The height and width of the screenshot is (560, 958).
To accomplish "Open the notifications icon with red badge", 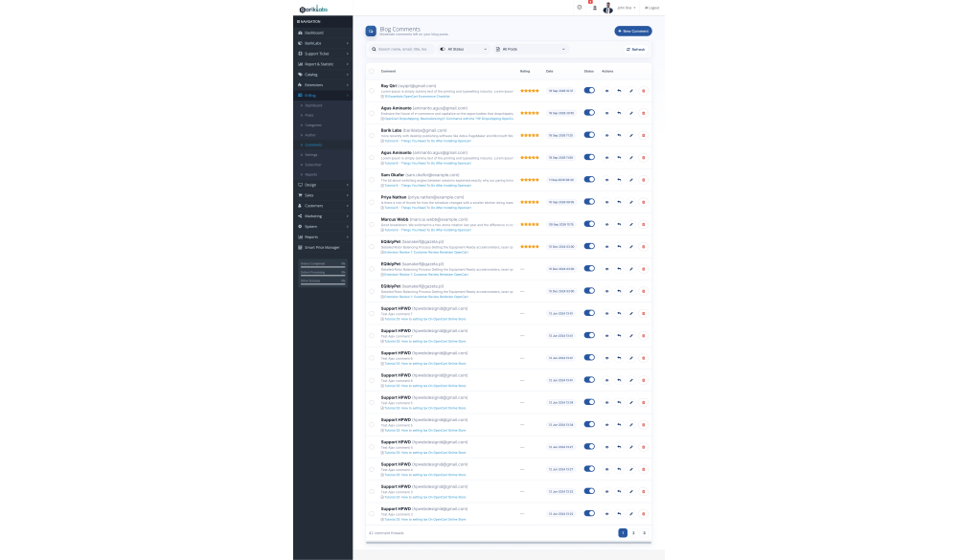I will pos(595,8).
